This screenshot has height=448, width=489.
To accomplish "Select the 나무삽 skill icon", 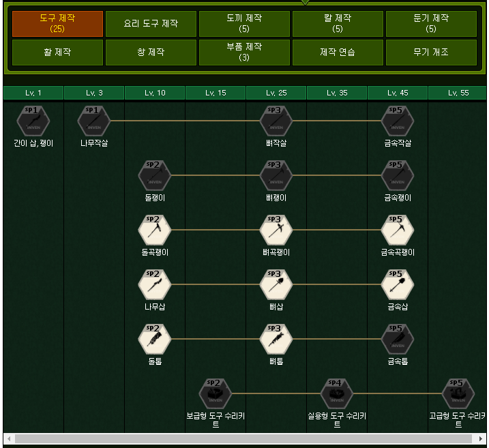I will tap(155, 284).
